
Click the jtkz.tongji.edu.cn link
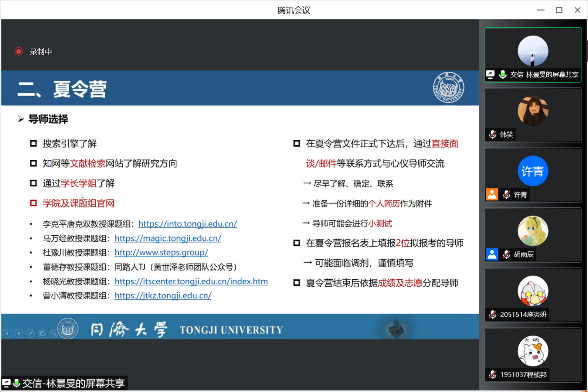[x=163, y=296]
